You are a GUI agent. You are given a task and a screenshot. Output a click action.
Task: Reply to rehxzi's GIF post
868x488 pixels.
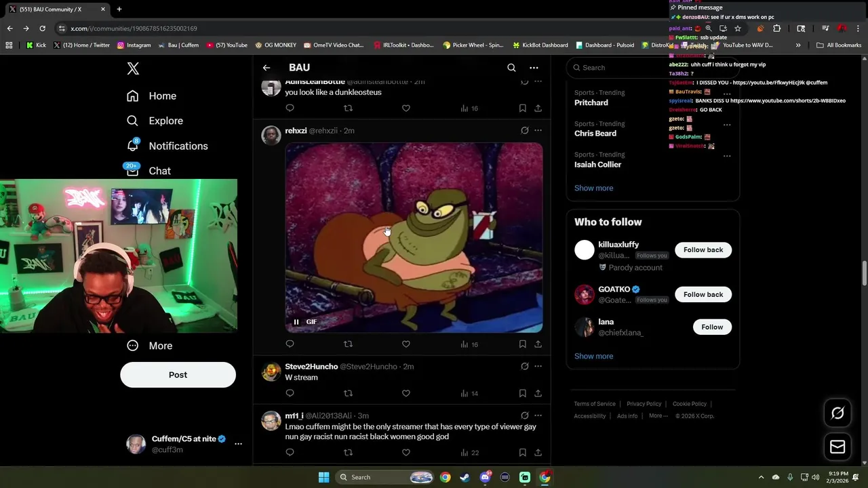[x=290, y=344]
